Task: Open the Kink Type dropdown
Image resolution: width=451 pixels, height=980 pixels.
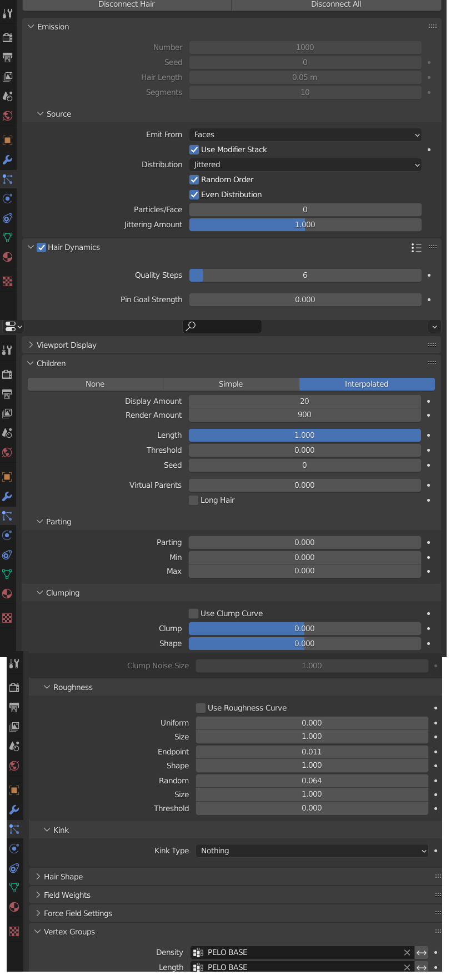Action: (x=312, y=851)
